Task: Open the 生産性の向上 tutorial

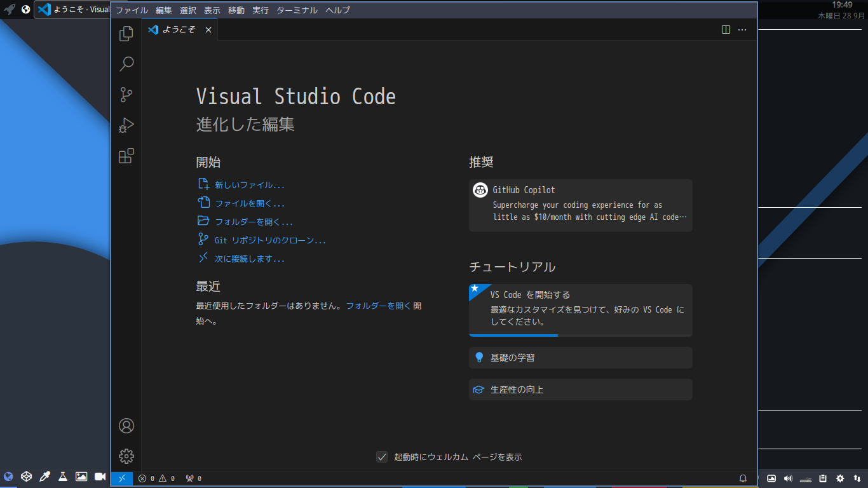Action: click(581, 390)
